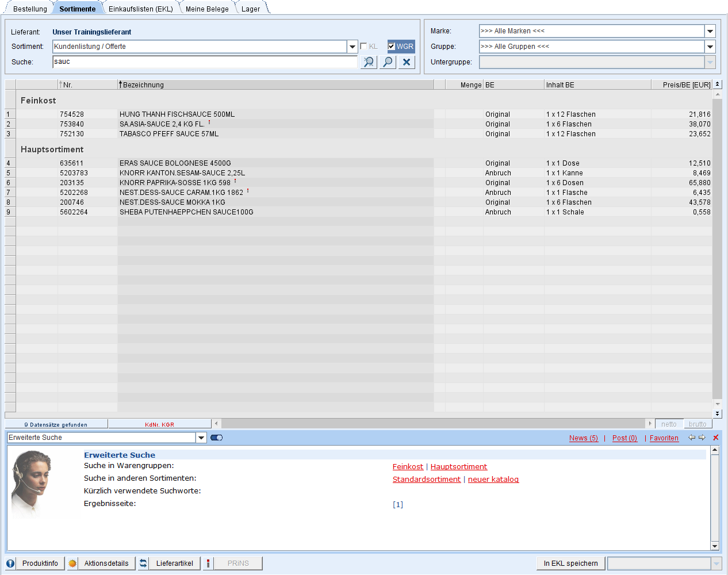Click the forward arrow in the info panel
This screenshot has height=575, width=728.
coord(702,438)
